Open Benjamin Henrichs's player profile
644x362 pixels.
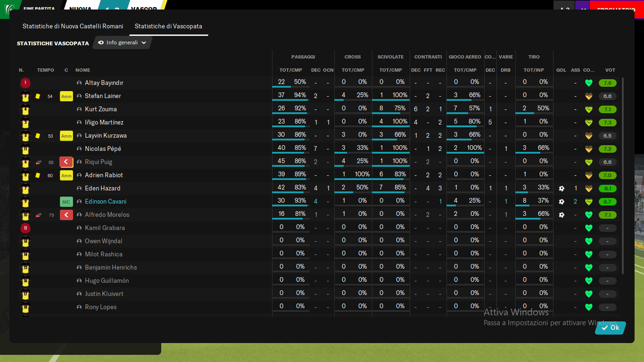tap(111, 267)
